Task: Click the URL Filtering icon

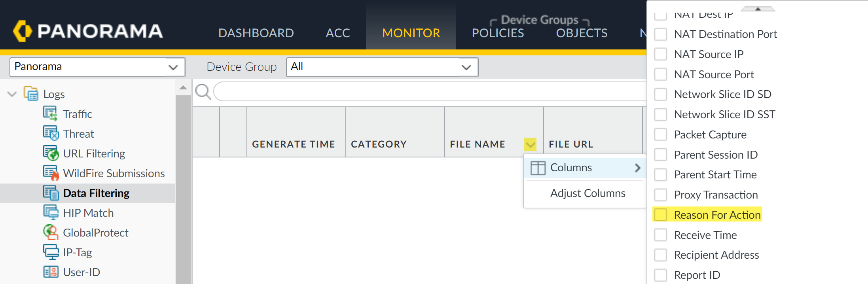Action: [50, 153]
